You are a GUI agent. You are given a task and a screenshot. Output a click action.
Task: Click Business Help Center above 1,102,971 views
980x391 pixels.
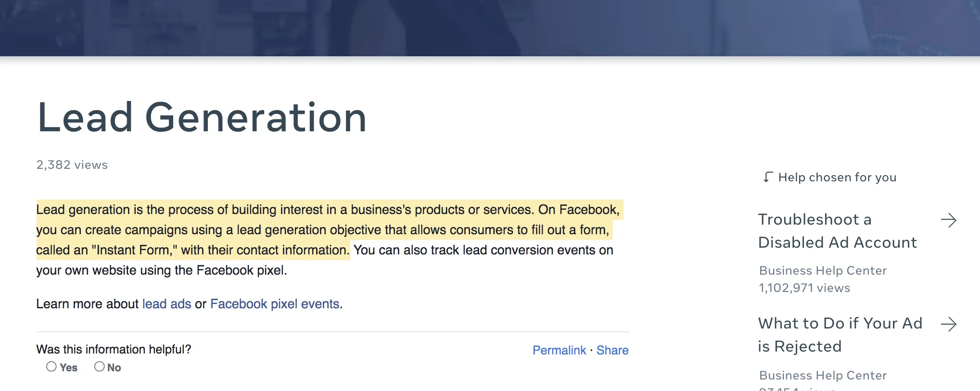point(823,271)
